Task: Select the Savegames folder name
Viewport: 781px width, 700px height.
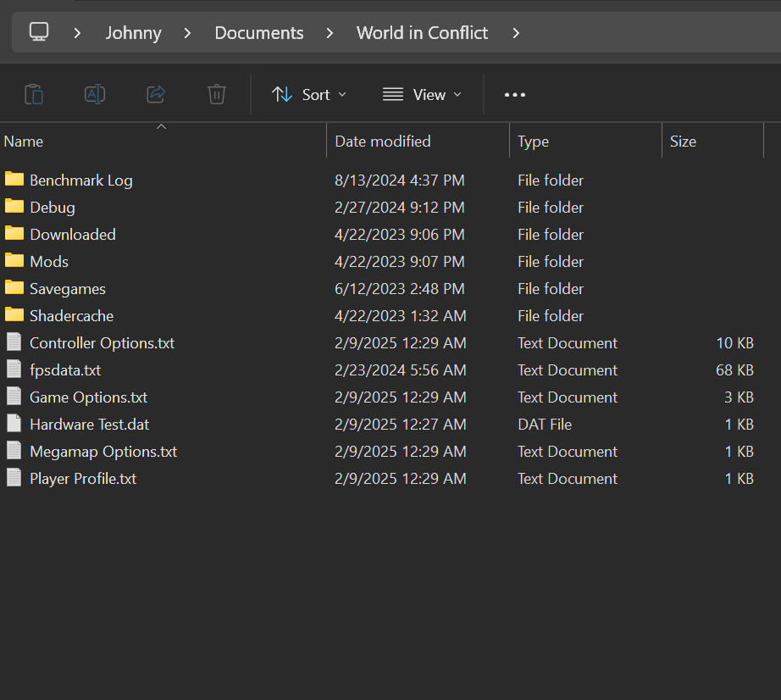Action: [x=68, y=289]
